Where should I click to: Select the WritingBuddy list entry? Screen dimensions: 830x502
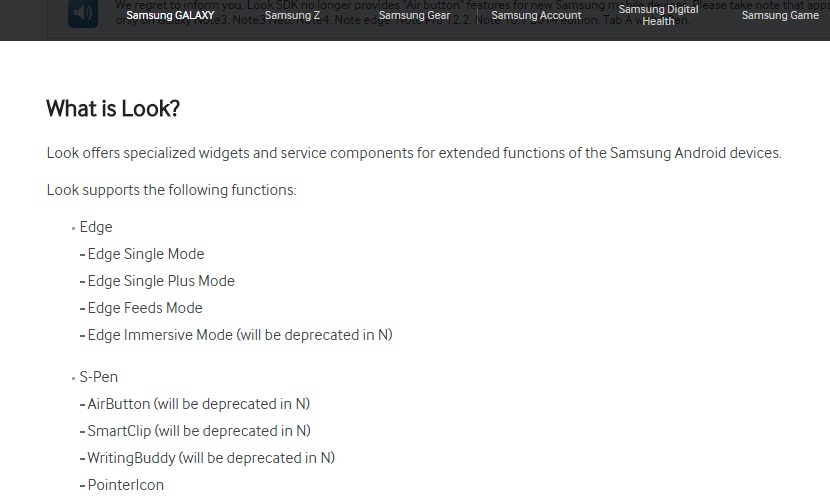point(211,458)
